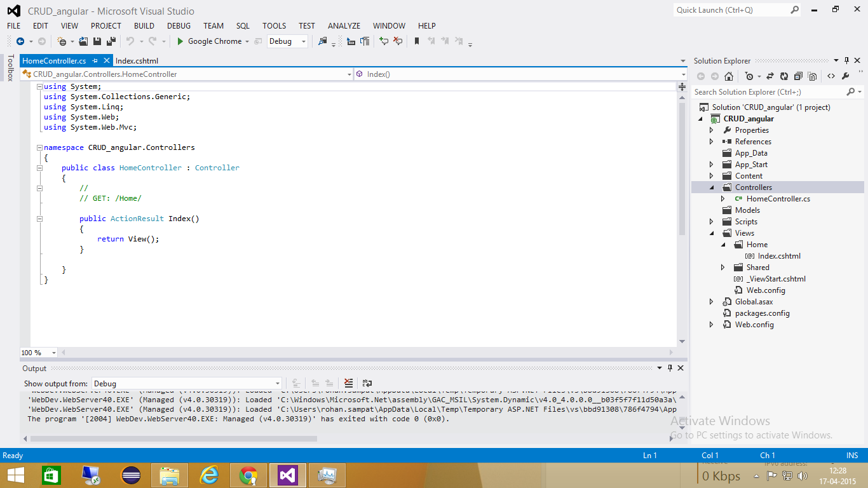Expand the Properties node in Solution Explorer
This screenshot has height=488, width=868.
pyautogui.click(x=711, y=130)
